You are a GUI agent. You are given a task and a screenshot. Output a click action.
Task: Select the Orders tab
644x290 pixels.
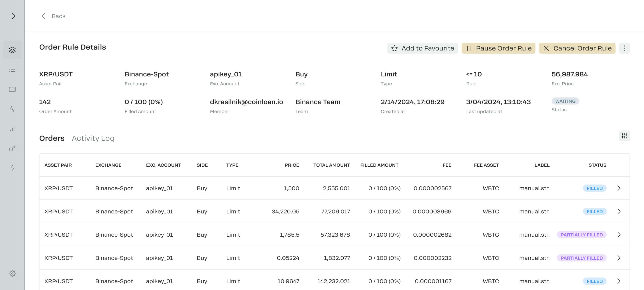click(x=52, y=138)
